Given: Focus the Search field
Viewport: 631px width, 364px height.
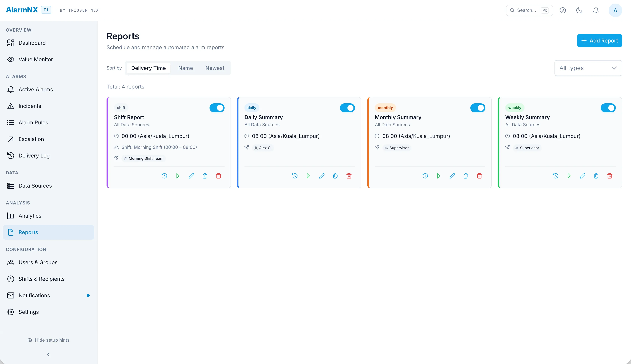Looking at the screenshot, I should point(529,10).
